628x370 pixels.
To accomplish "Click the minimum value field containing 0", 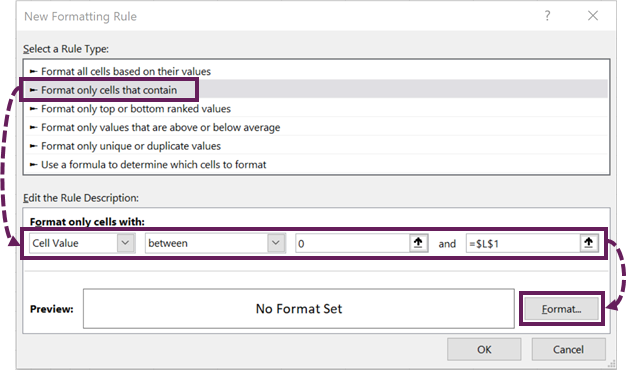I will coord(352,243).
